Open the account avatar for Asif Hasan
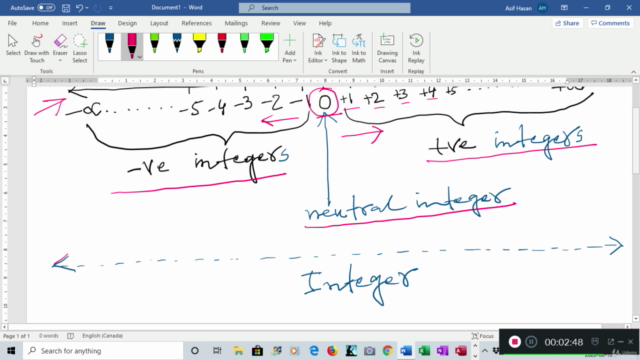Viewport: 640px width, 360px height. click(x=542, y=8)
